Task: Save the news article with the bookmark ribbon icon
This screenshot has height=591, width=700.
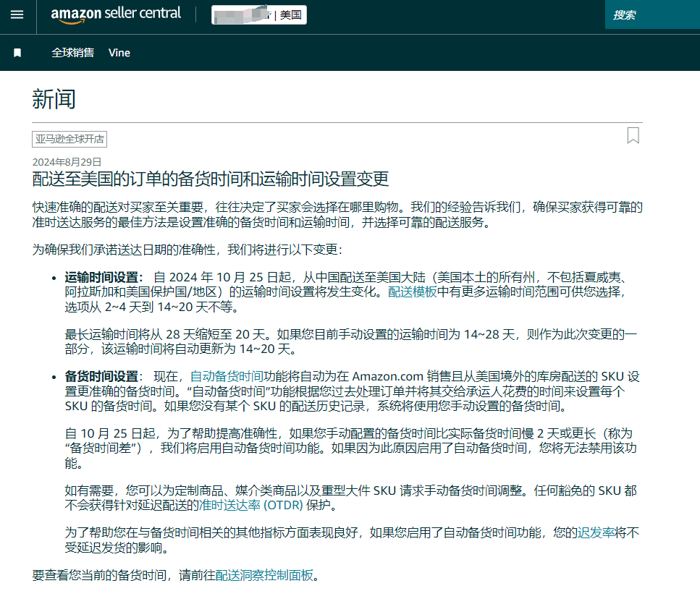Action: [x=633, y=135]
